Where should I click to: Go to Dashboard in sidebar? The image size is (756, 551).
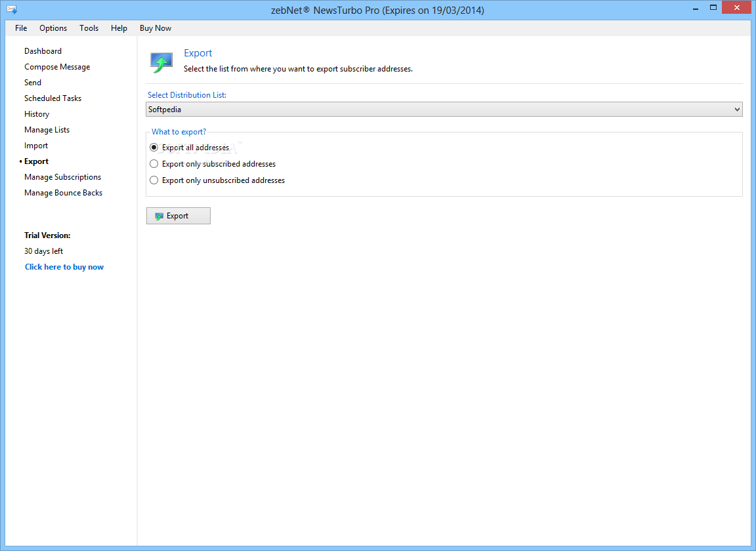43,51
